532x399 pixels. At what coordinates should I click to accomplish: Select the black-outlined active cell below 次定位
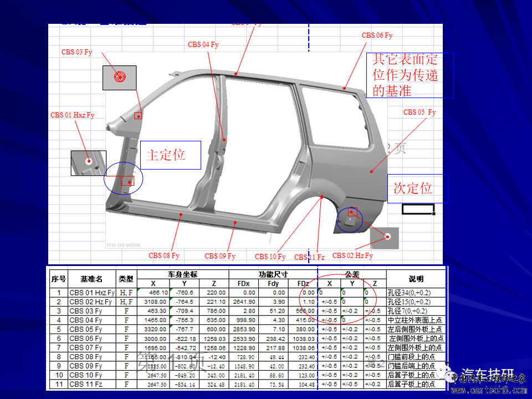[418, 209]
